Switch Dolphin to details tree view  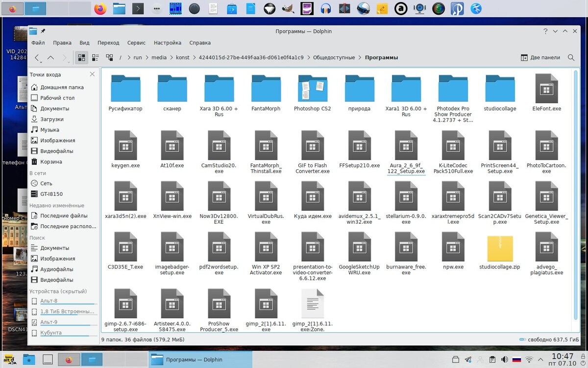(110, 57)
